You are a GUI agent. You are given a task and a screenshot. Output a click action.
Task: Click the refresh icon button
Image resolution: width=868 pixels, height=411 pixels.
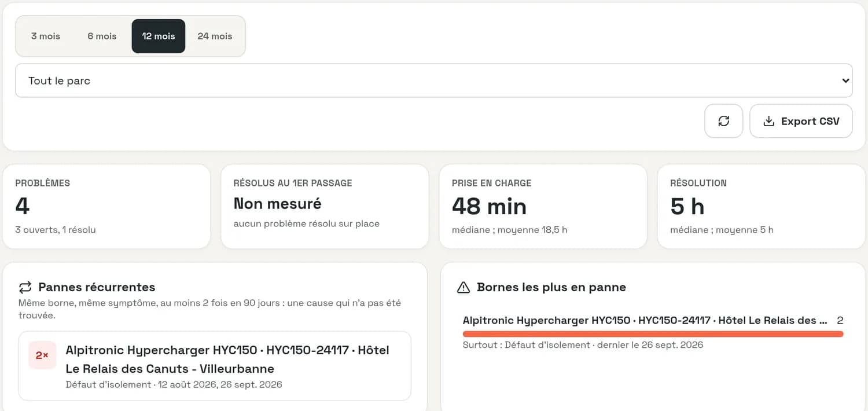point(723,121)
